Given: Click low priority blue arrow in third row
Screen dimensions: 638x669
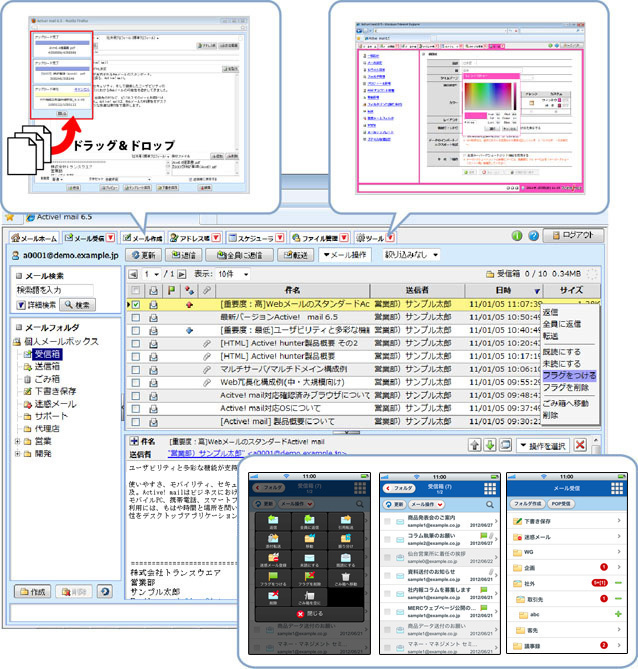Looking at the screenshot, I should 189,331.
